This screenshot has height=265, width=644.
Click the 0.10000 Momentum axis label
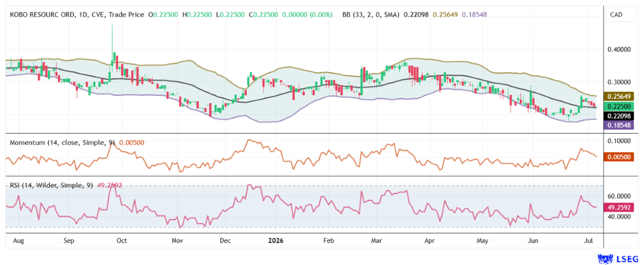coord(620,140)
